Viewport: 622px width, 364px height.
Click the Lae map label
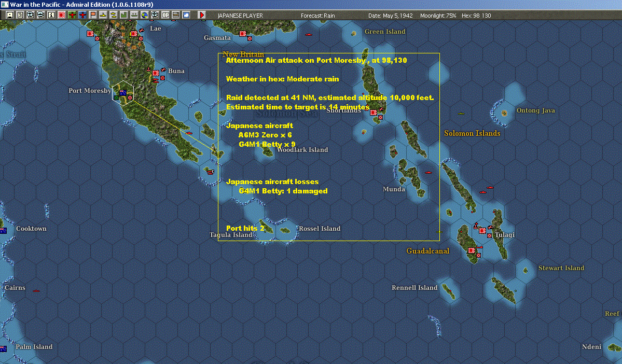pos(156,29)
